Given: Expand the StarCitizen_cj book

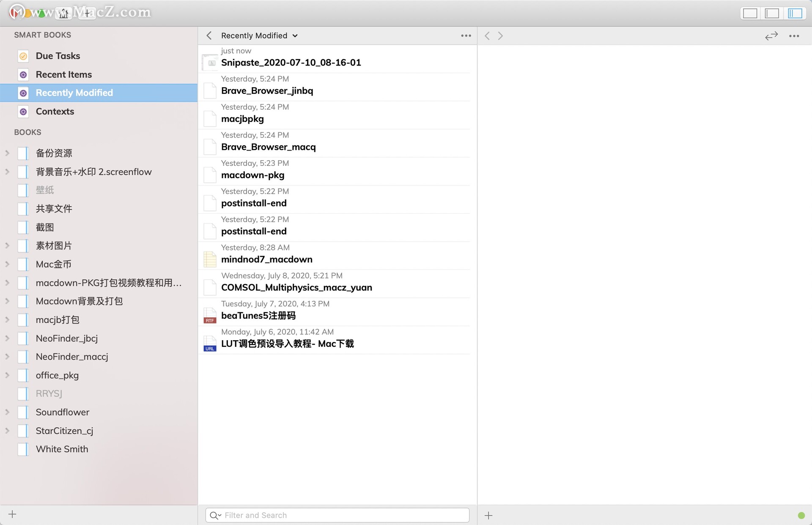Looking at the screenshot, I should (x=7, y=431).
